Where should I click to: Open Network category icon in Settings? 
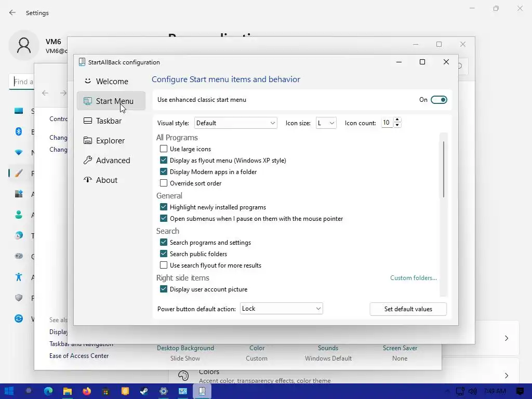pos(19,152)
